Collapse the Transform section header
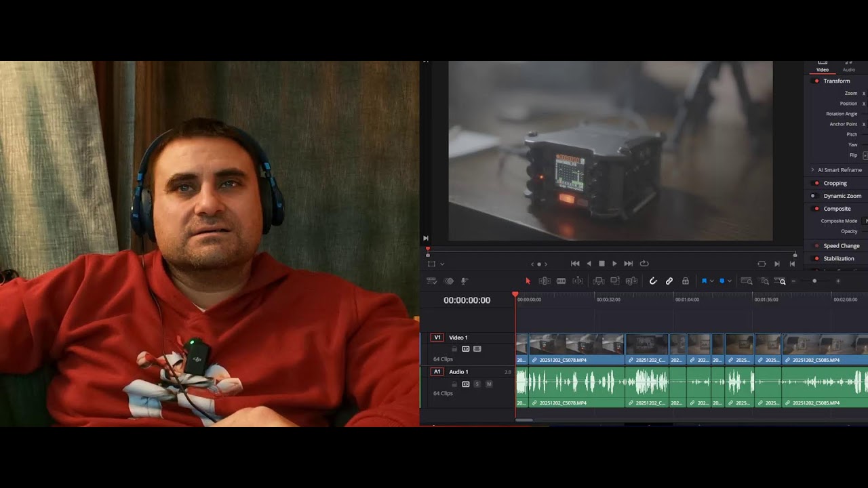The width and height of the screenshot is (868, 488). 837,81
